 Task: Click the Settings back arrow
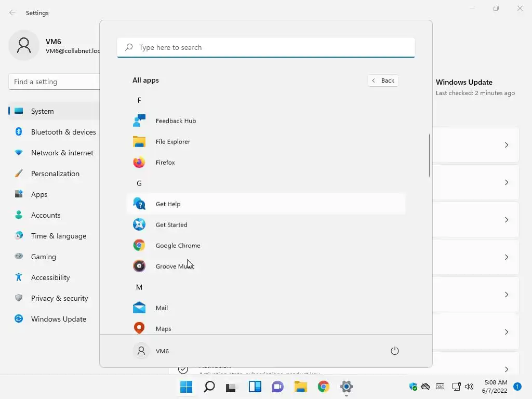coord(12,12)
